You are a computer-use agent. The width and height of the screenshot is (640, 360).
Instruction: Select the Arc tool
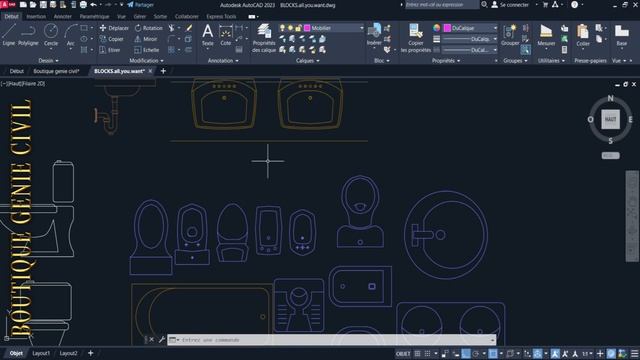click(71, 35)
